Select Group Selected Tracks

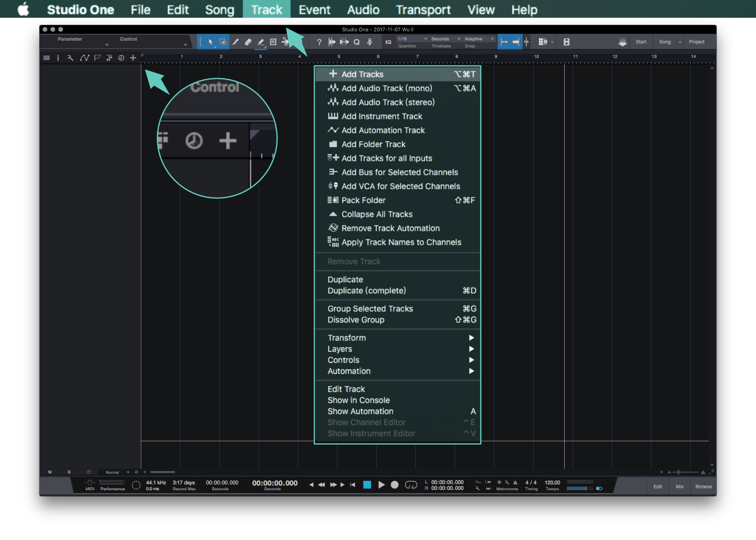click(x=398, y=308)
